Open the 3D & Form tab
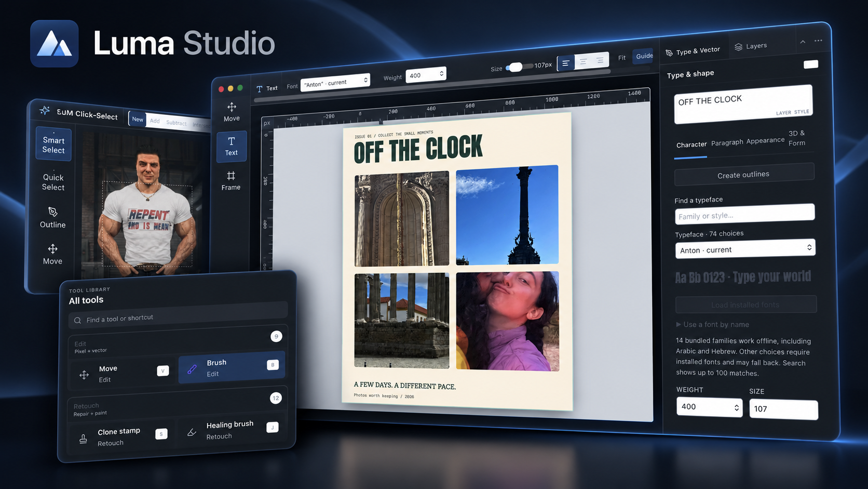Screen dimensions: 868x489 point(797,138)
